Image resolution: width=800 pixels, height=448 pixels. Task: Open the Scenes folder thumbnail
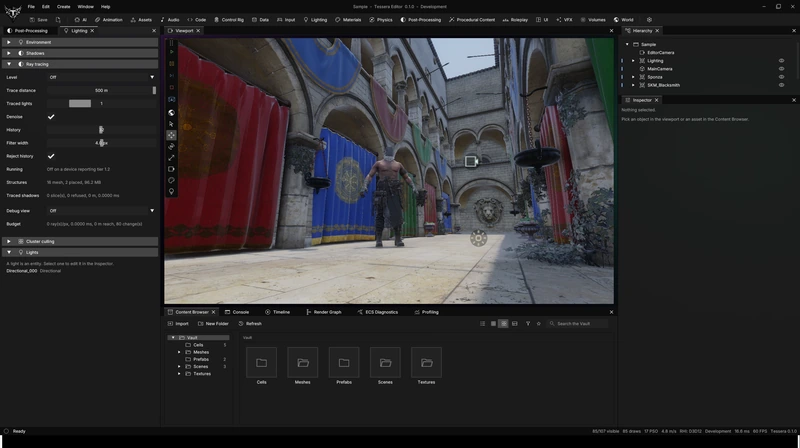tap(385, 362)
